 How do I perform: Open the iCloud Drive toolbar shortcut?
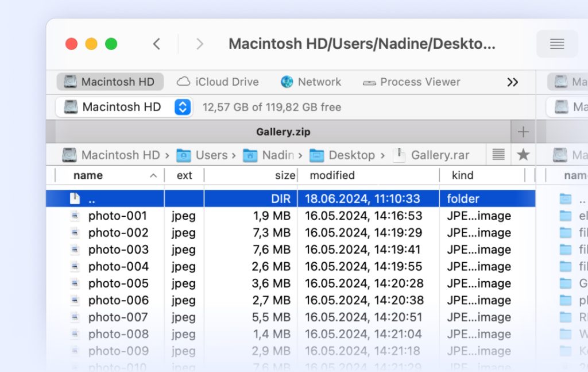[217, 82]
